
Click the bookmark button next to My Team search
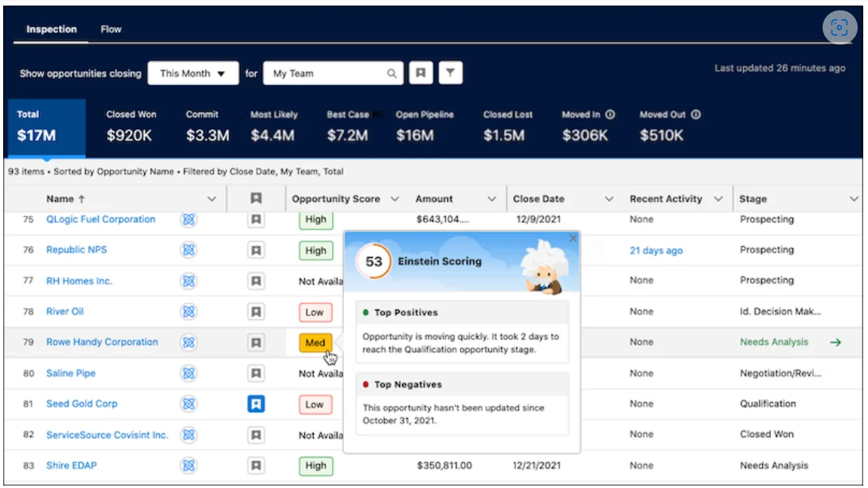pos(420,73)
